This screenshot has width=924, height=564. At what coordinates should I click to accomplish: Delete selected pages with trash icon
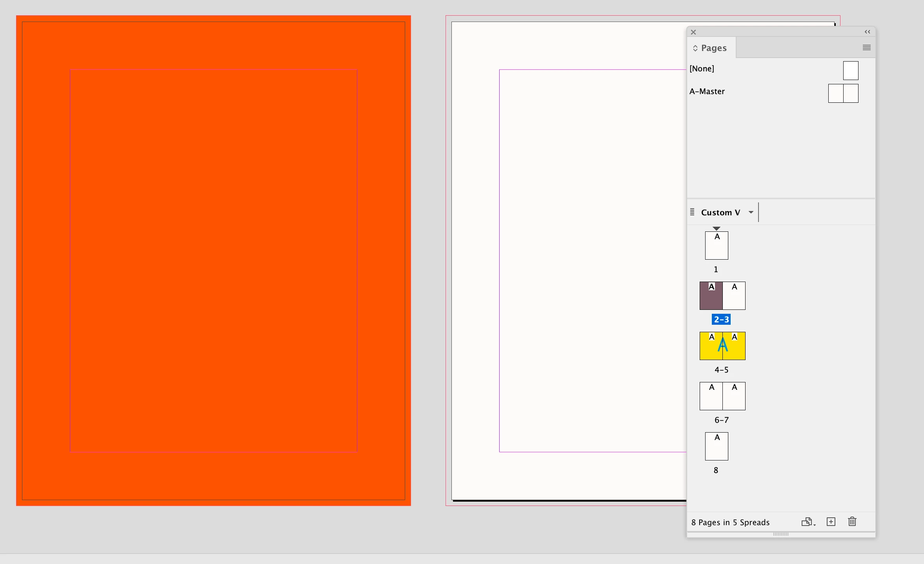click(852, 522)
